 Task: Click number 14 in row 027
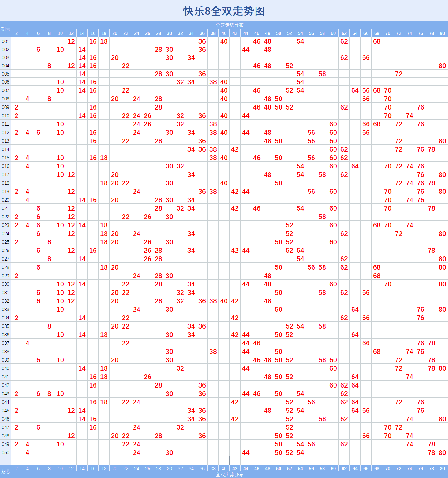82,259
